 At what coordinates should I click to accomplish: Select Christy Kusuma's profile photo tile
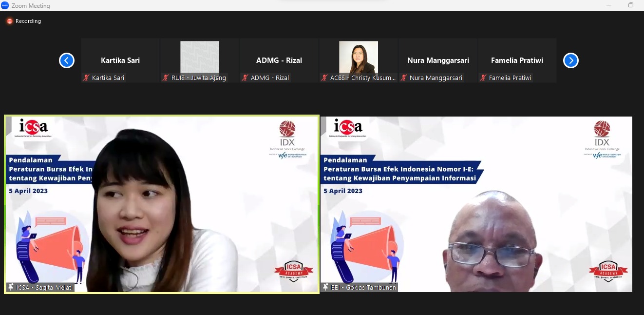click(x=358, y=57)
